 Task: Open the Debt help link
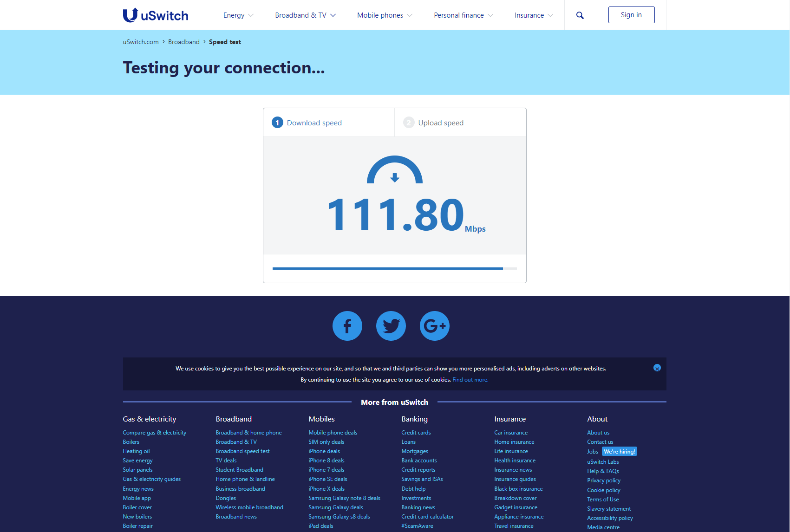tap(413, 489)
